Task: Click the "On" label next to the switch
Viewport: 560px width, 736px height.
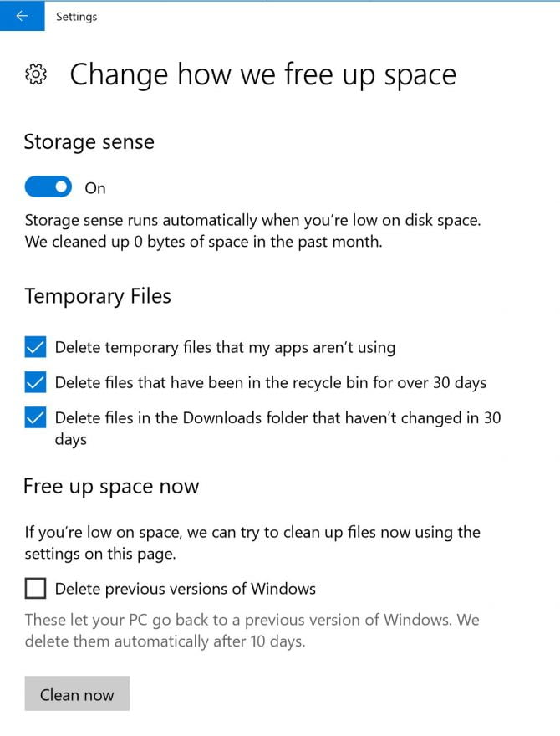Action: [x=95, y=188]
